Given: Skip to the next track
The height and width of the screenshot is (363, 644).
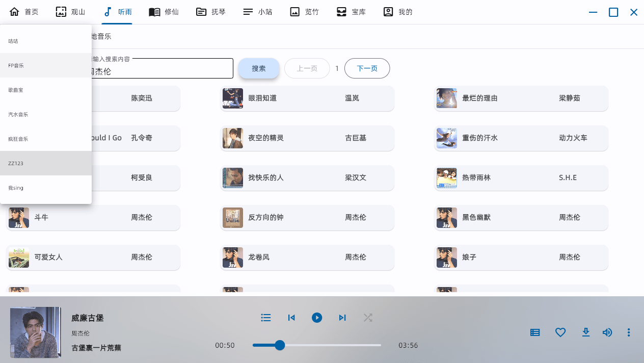Looking at the screenshot, I should click(x=342, y=317).
